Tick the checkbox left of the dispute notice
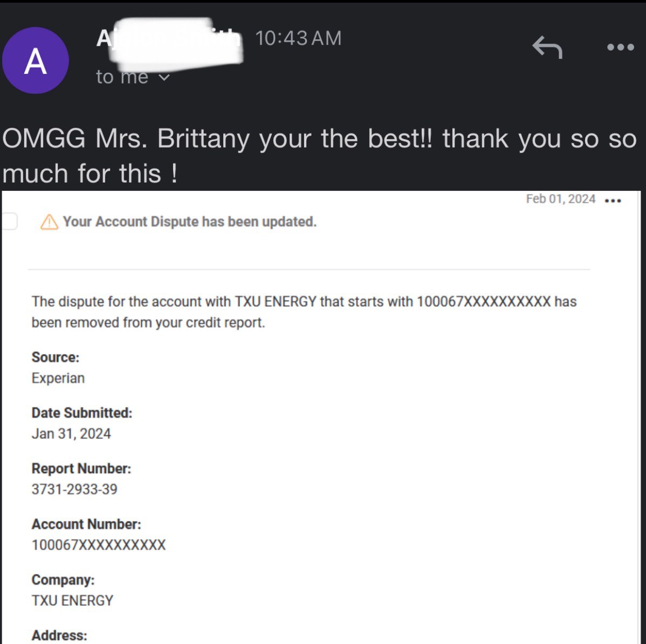646x644 pixels. click(9, 221)
